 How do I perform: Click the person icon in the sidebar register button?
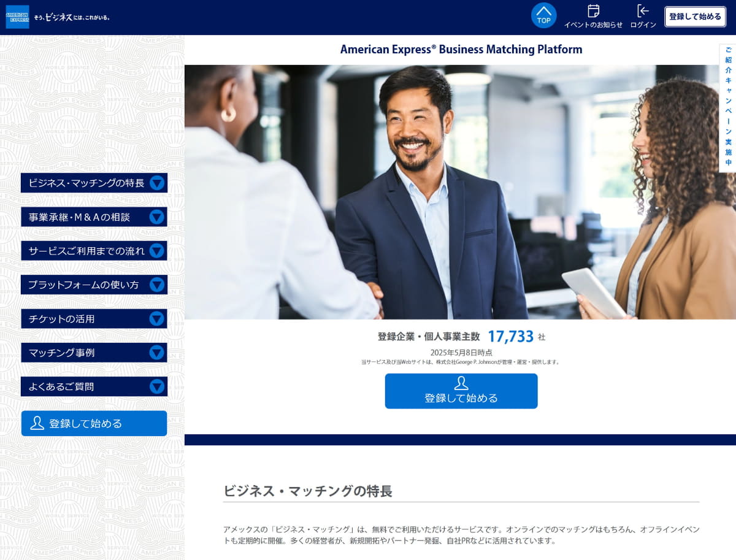pyautogui.click(x=37, y=423)
